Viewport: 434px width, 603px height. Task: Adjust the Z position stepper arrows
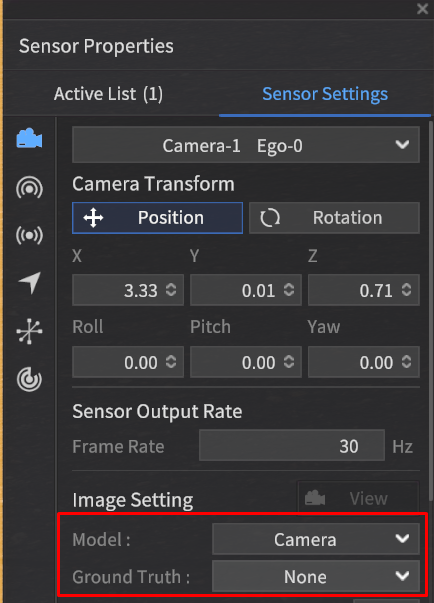tap(407, 290)
